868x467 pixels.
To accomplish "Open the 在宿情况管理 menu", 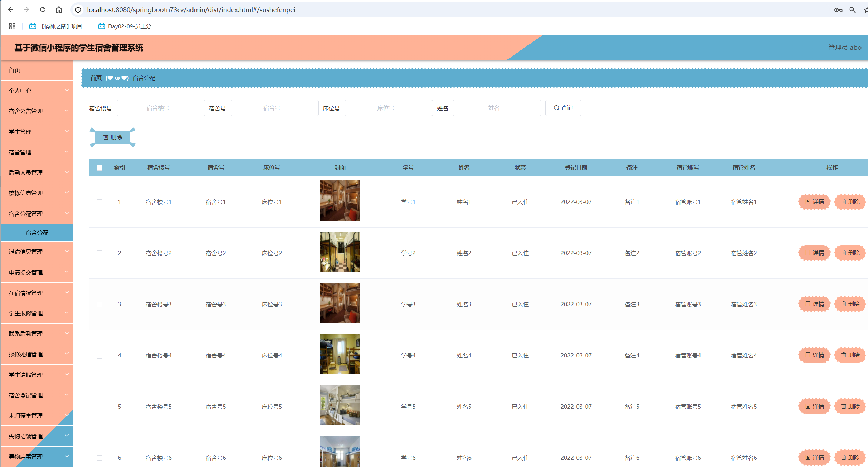I will (37, 293).
